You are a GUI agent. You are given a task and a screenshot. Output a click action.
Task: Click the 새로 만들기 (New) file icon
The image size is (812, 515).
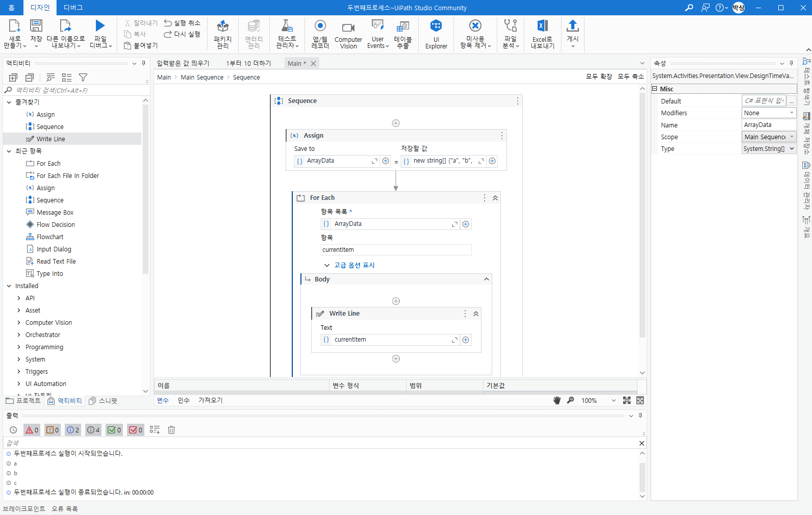coord(14,26)
